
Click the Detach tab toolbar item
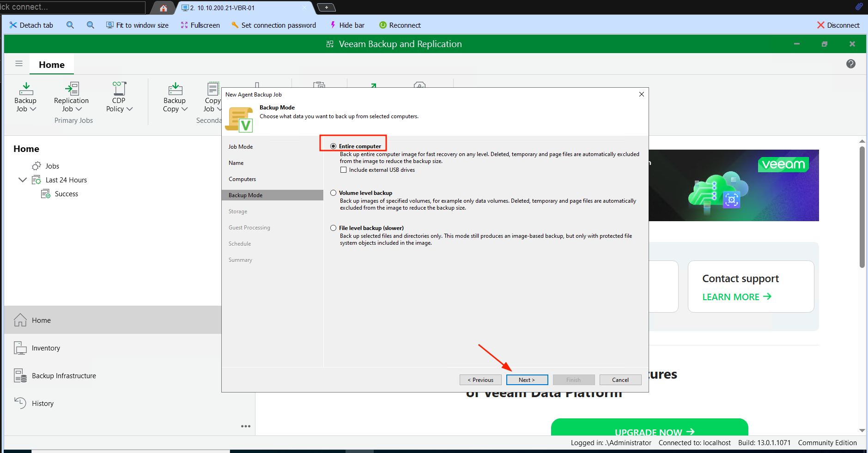pos(31,25)
